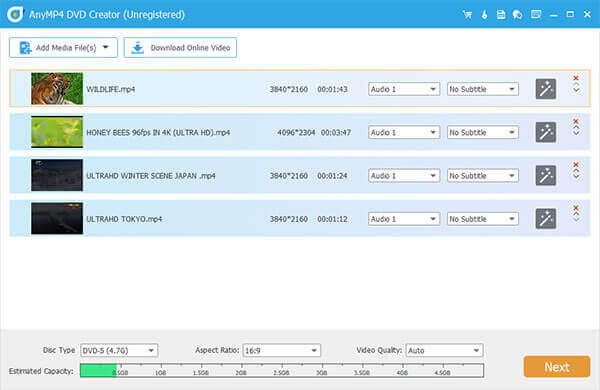Click the 00:01:12 duration value
The image size is (600, 390).
pos(332,219)
